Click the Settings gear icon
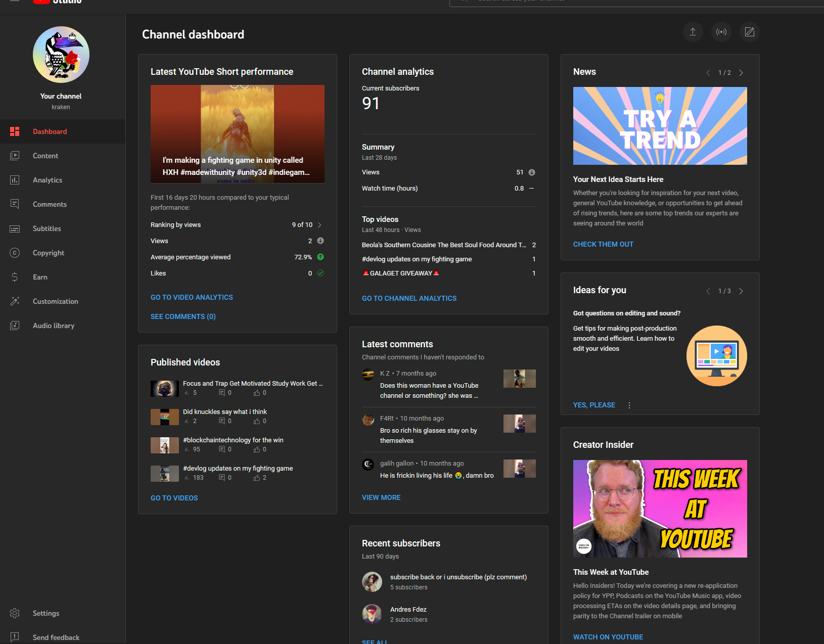The image size is (824, 644). click(15, 613)
